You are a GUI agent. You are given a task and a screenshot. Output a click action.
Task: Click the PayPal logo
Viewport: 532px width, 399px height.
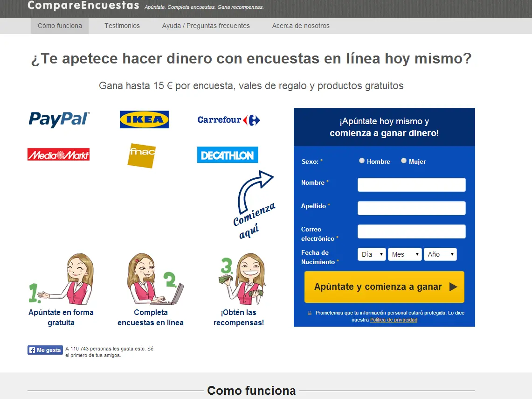pyautogui.click(x=59, y=119)
